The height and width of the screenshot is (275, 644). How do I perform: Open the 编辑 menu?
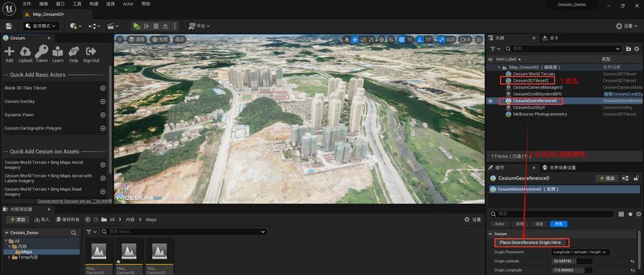43,3
